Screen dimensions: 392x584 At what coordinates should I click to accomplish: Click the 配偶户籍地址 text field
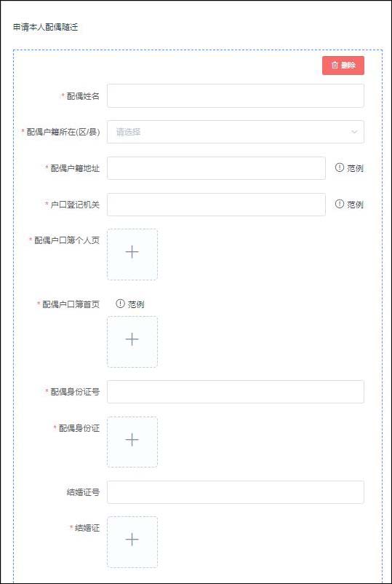(x=216, y=168)
